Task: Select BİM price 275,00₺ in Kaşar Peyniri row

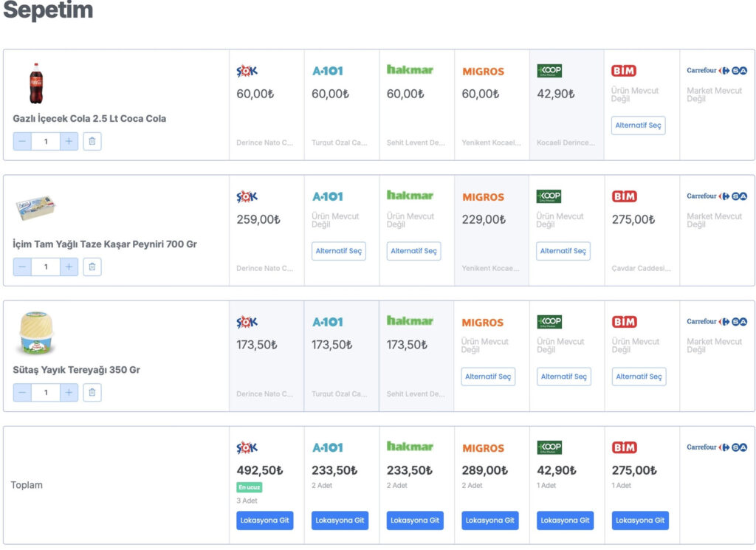Action: coord(633,219)
